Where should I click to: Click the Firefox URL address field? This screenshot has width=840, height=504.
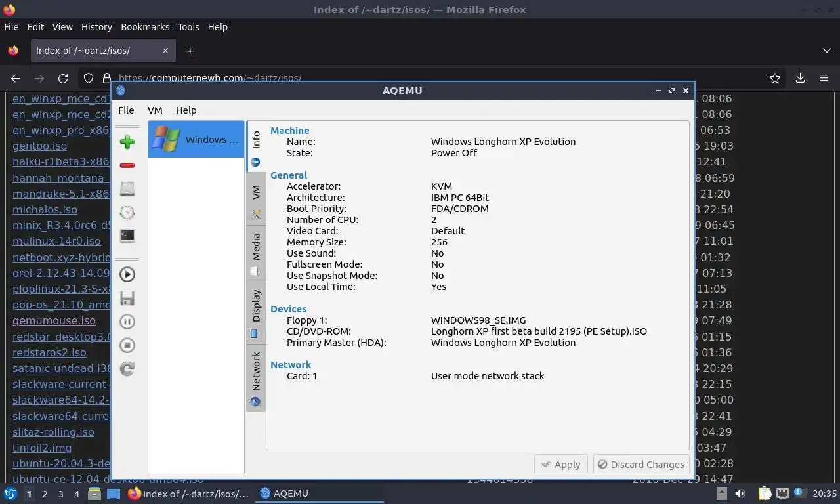(x=433, y=78)
